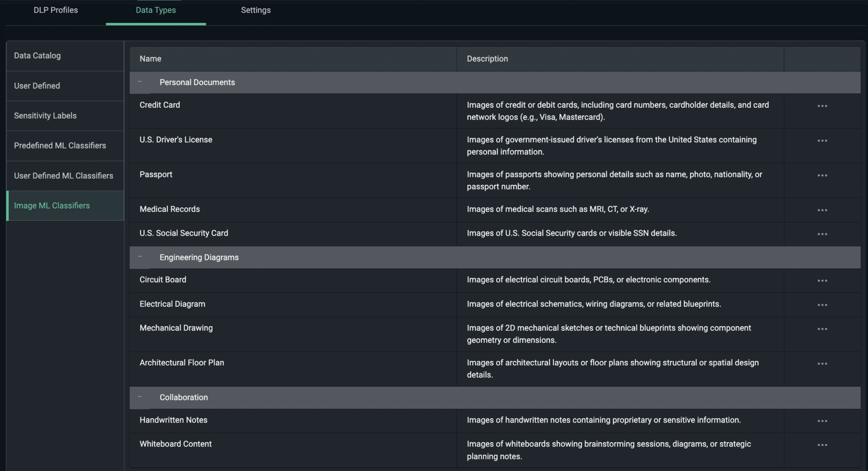Switch to the DLP Profiles tab

[x=56, y=10]
